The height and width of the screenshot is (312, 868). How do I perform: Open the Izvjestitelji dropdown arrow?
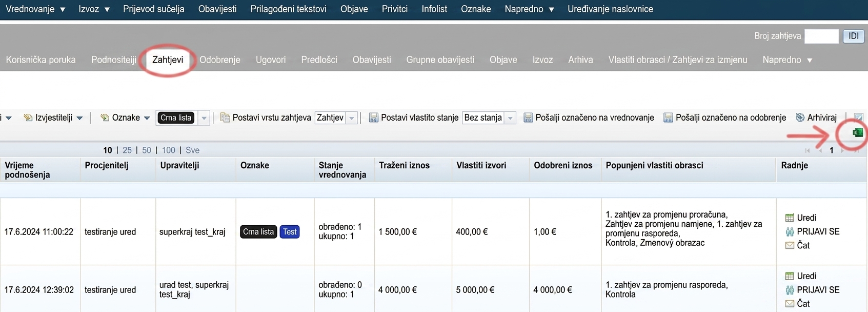pos(79,118)
